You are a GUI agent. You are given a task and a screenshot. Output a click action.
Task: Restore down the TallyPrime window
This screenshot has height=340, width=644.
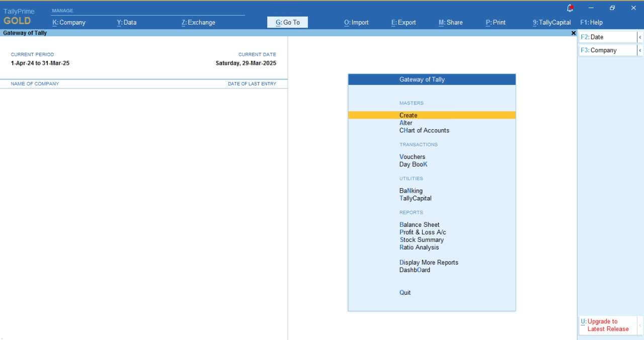pyautogui.click(x=612, y=8)
